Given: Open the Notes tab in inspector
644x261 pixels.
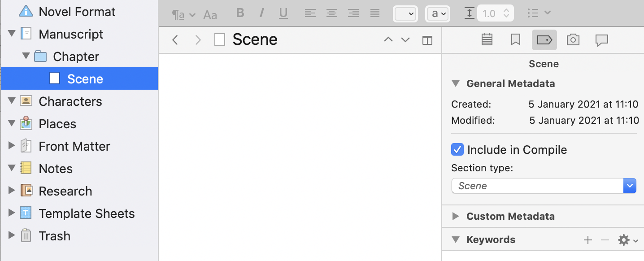Looking at the screenshot, I should (487, 40).
